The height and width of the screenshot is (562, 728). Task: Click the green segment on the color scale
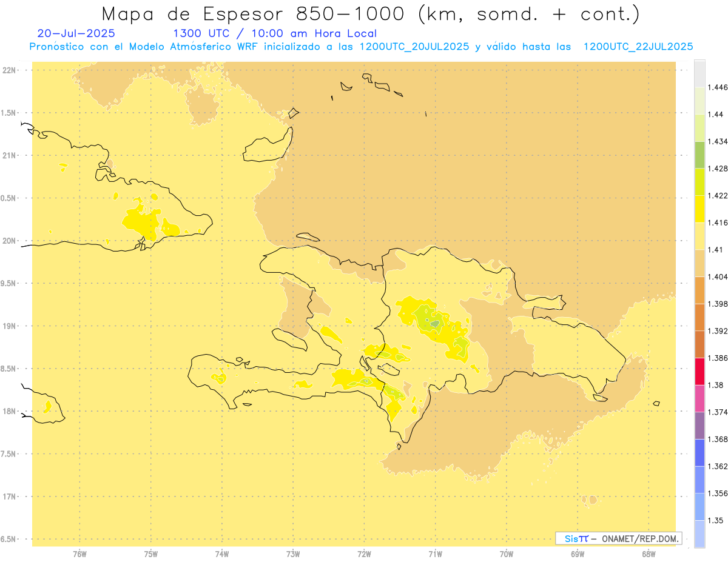click(x=699, y=155)
